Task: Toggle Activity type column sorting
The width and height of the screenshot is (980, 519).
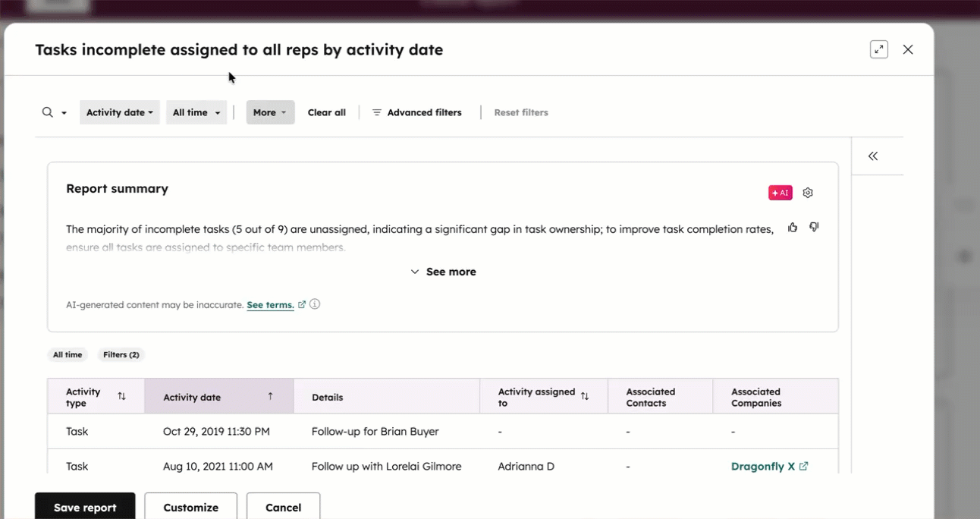Action: 121,396
